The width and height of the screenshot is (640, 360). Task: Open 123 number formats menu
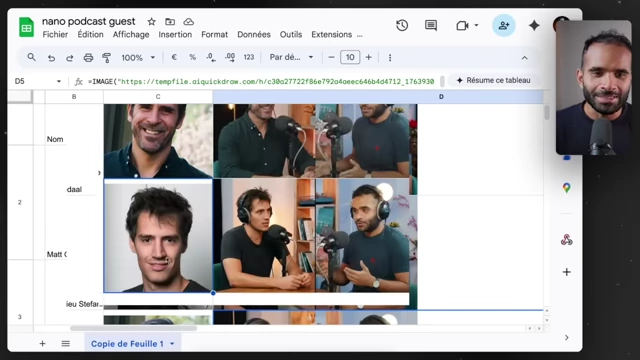click(x=249, y=58)
